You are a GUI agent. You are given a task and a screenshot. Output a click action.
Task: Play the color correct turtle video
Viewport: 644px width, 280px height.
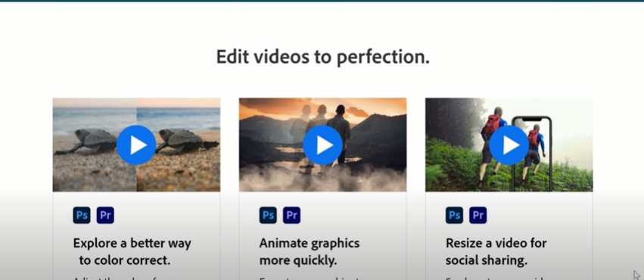click(x=136, y=145)
